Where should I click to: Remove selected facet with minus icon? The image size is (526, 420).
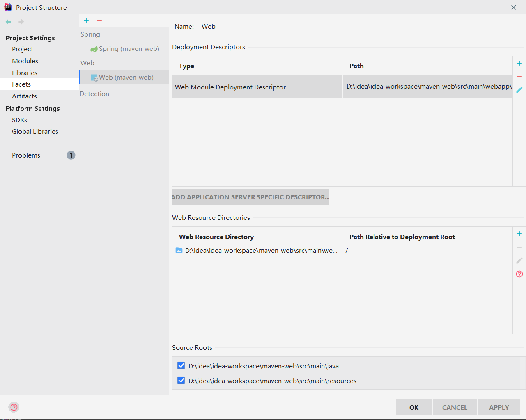click(99, 21)
